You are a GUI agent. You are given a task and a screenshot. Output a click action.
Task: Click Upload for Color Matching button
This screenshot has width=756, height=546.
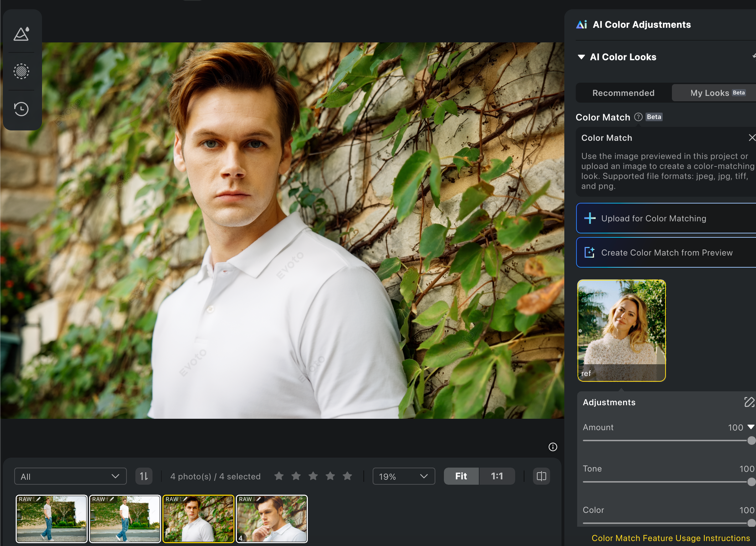pyautogui.click(x=666, y=218)
